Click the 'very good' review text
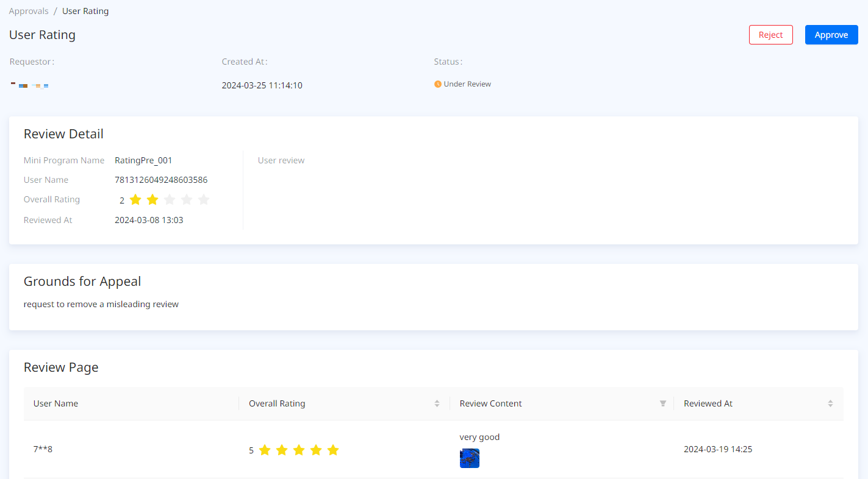This screenshot has height=479, width=868. [479, 437]
